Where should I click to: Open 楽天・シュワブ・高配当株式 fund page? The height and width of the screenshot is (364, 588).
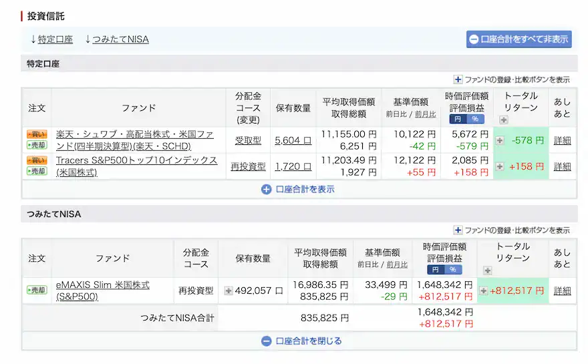(134, 140)
